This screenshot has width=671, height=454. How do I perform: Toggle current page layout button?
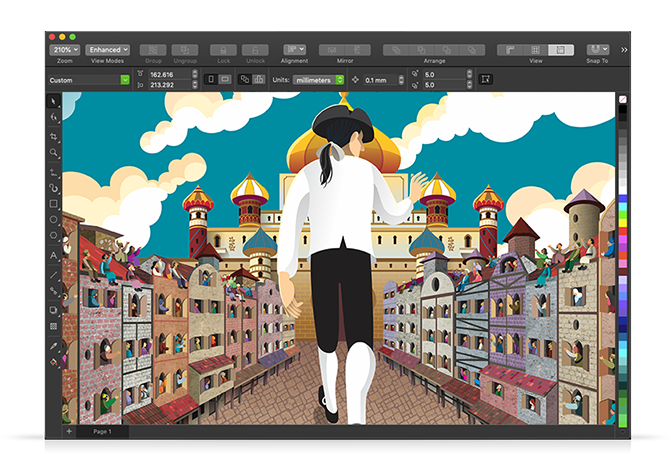[x=258, y=79]
